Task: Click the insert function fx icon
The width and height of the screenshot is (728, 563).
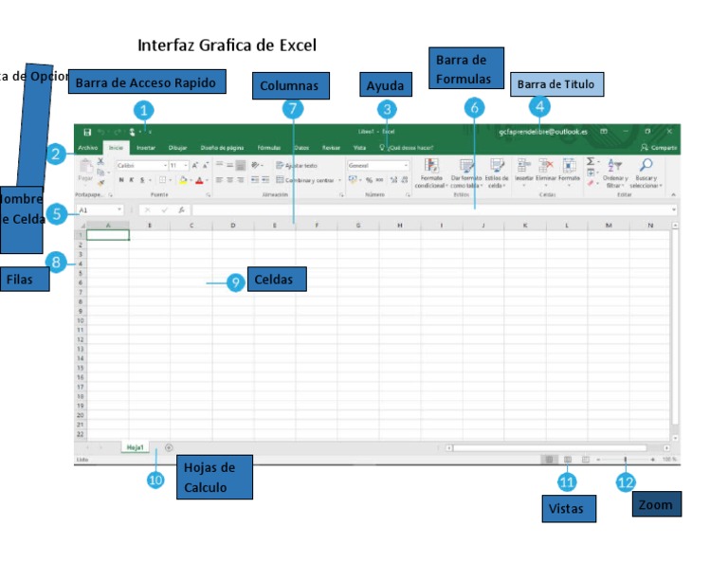Action: click(x=181, y=209)
